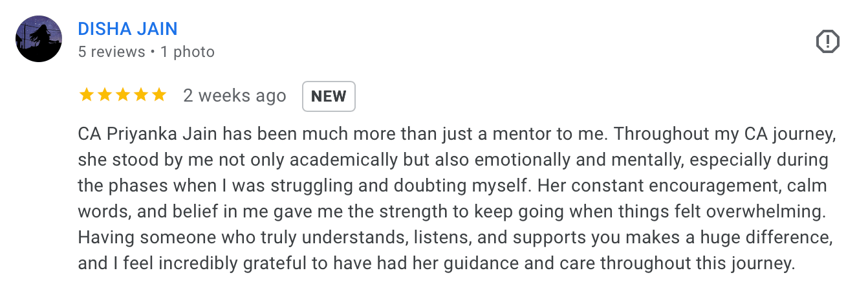
Task: Click the fifth yellow rating star
Action: click(x=158, y=96)
